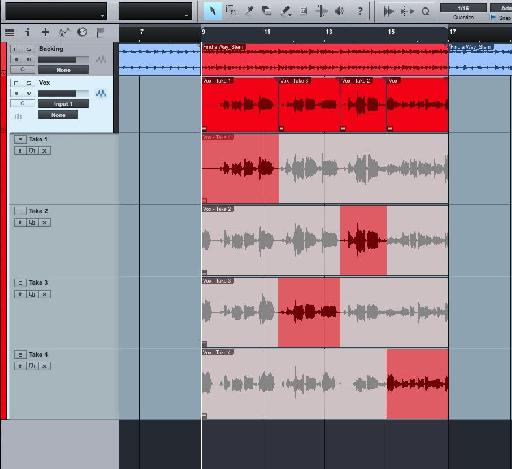
Task: Click the Backing automation waveform icon
Action: click(x=101, y=60)
